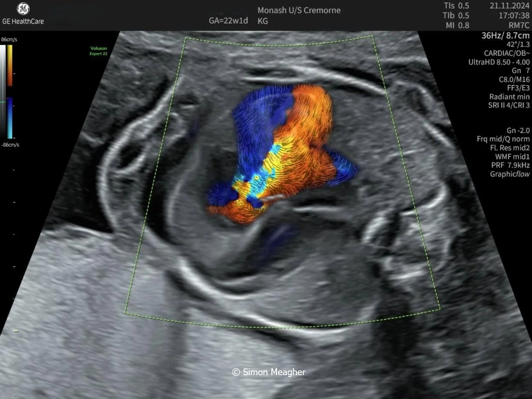Select the Voluson Expert 22 badge
The width and height of the screenshot is (532, 399).
[98, 51]
